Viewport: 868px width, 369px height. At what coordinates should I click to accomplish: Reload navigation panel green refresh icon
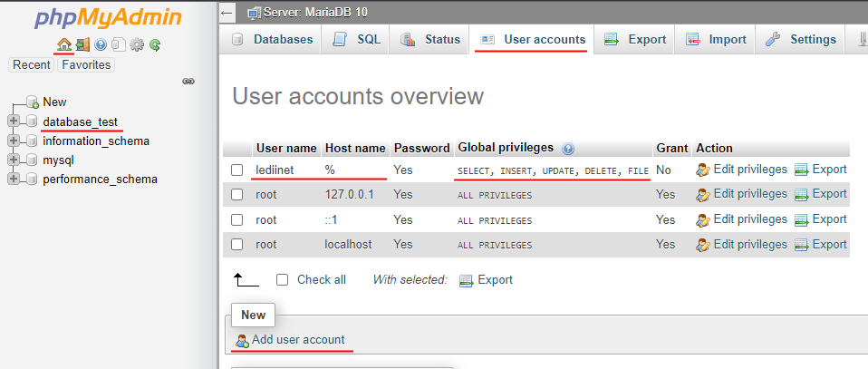(155, 45)
